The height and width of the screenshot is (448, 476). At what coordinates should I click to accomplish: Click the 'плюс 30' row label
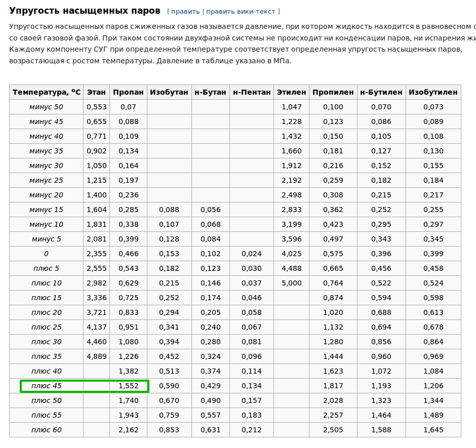(x=46, y=342)
